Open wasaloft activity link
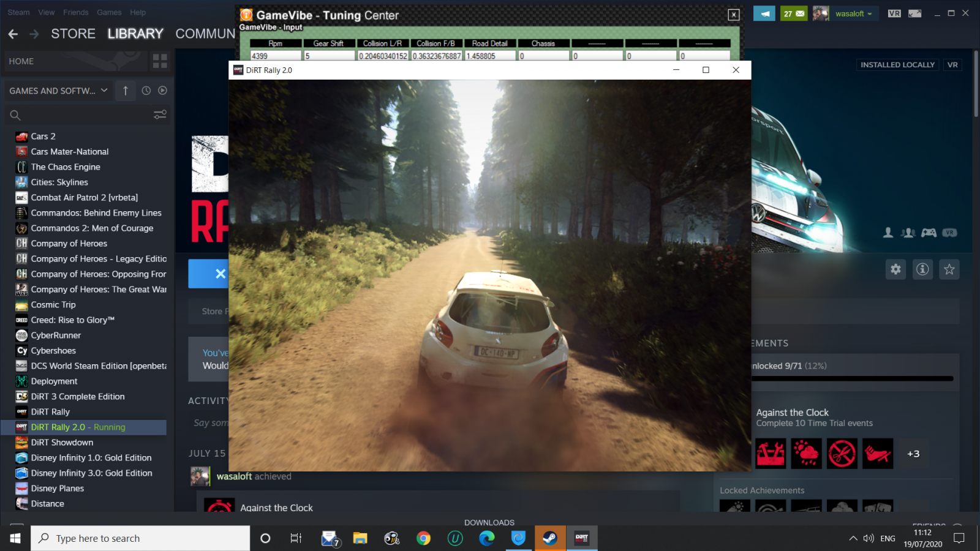 pos(234,476)
